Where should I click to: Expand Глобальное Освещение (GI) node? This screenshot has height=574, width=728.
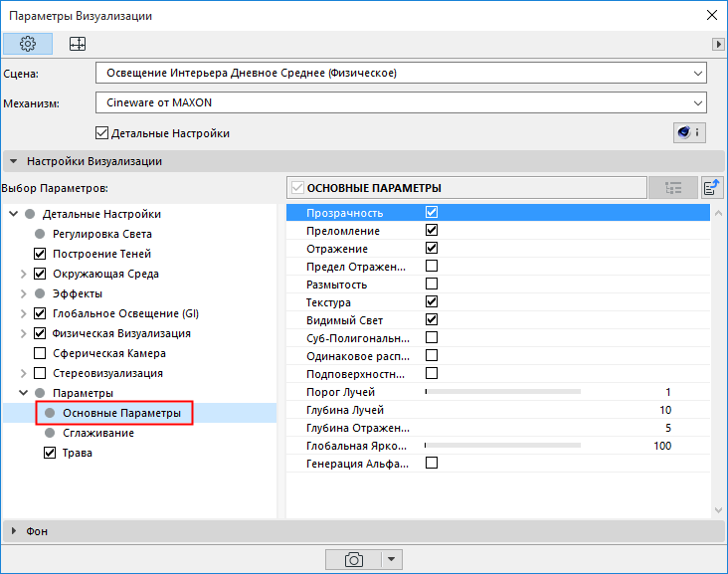point(23,313)
